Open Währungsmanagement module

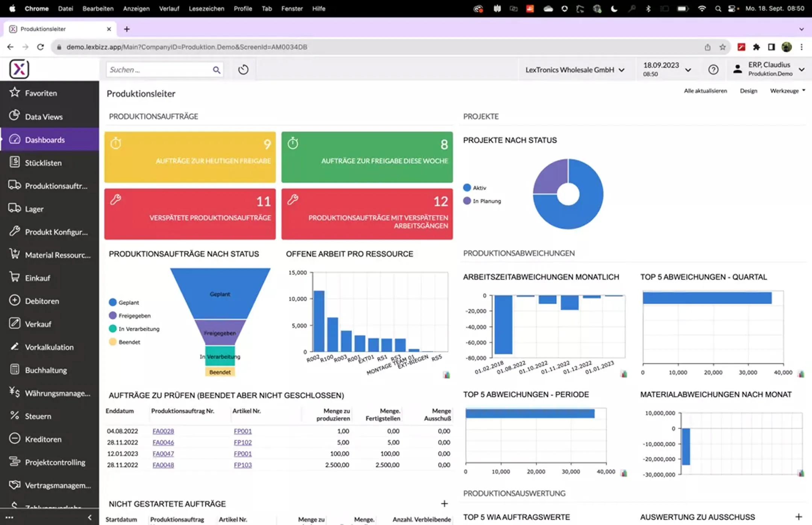click(x=50, y=393)
